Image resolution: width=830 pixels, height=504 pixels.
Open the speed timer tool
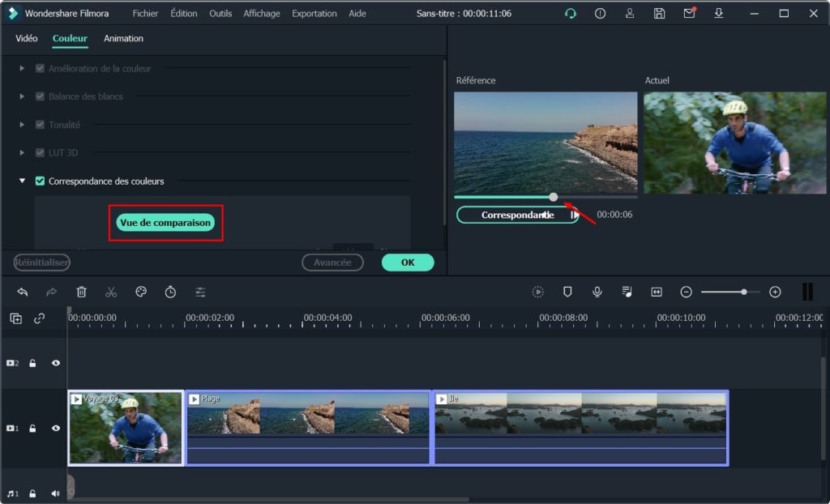[x=170, y=292]
